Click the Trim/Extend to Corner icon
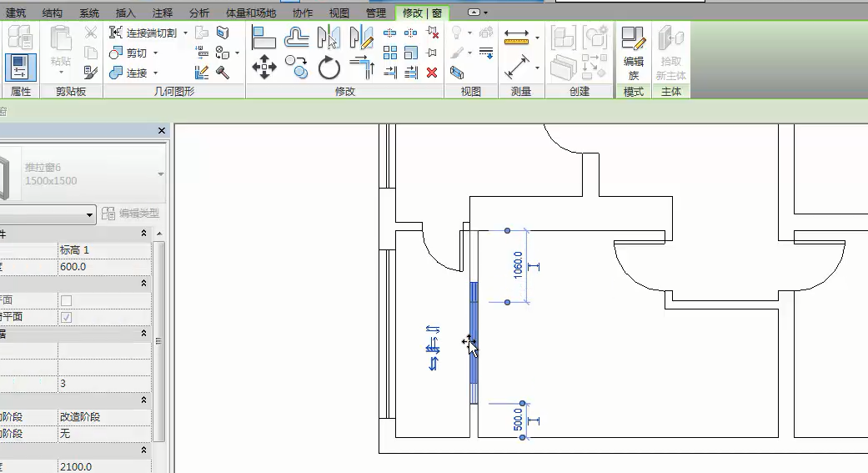The image size is (868, 473). point(362,67)
